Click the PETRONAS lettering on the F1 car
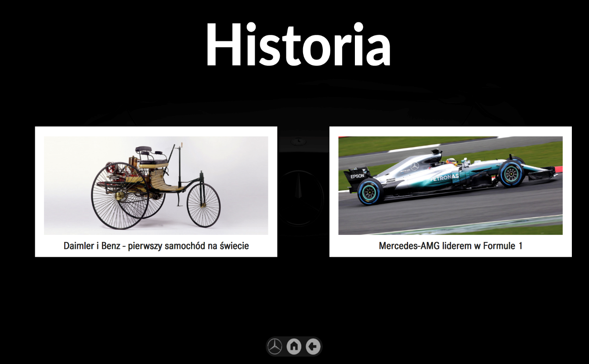589x364 pixels. [x=444, y=178]
